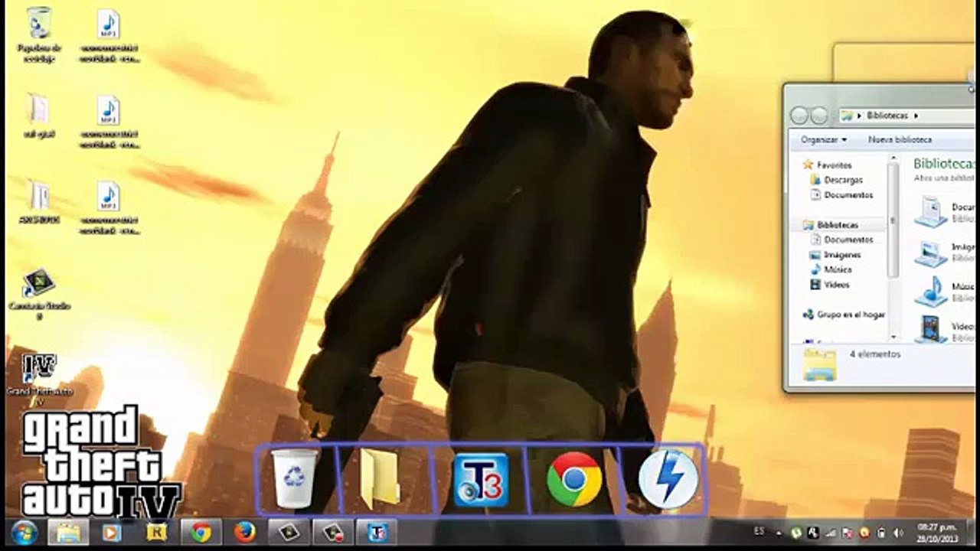Select the Papelera de reciclaje desktop icon

[x=39, y=36]
